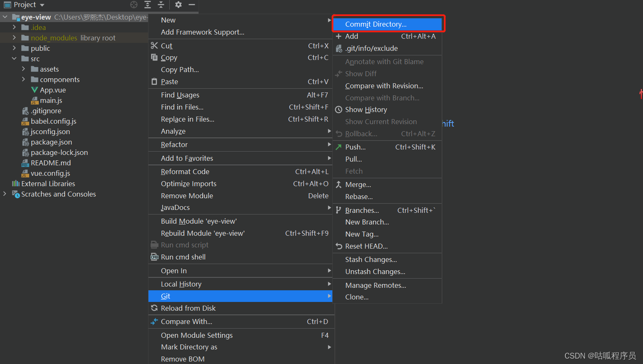Click the file icon beside .git/info/exclude
The width and height of the screenshot is (643, 364).
[x=339, y=48]
